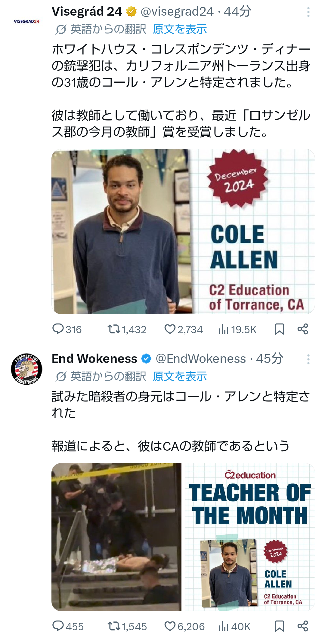Open the Teacher of the Month image

250,537
